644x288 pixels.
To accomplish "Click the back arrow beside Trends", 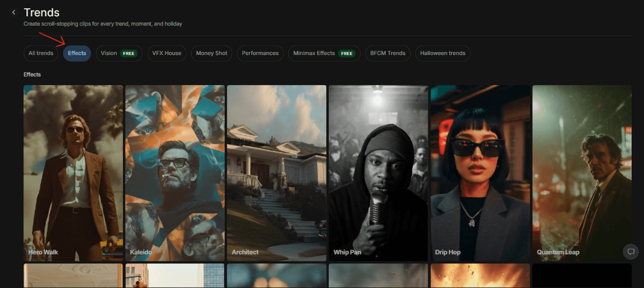I will click(14, 12).
